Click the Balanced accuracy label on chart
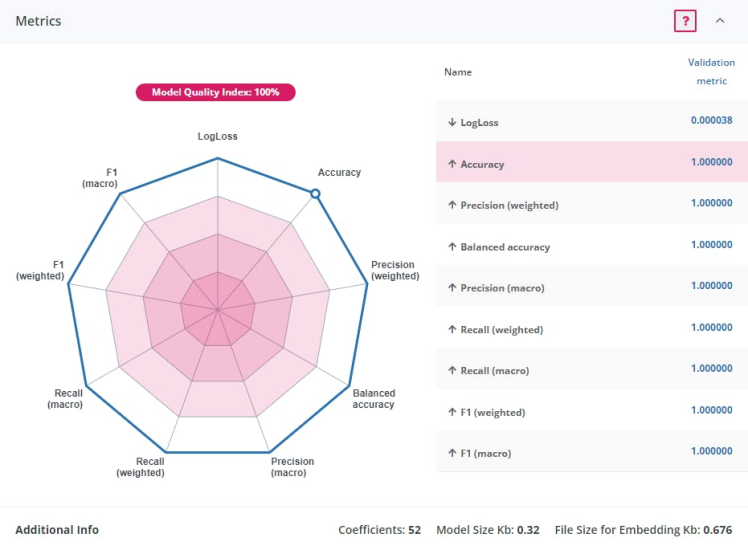The width and height of the screenshot is (748, 554). 373,398
